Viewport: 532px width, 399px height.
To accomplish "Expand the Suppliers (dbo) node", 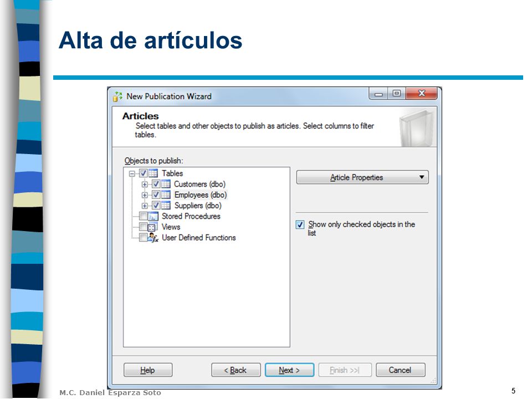I will coord(145,206).
